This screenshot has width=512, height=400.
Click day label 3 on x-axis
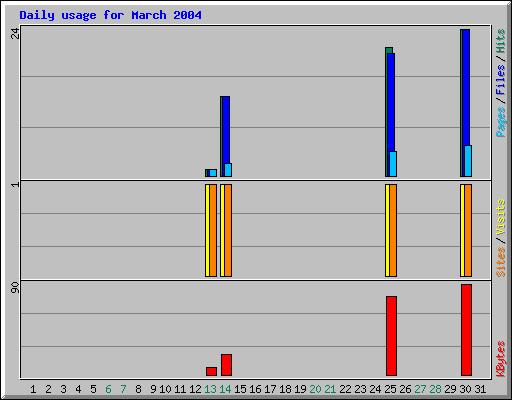point(63,389)
